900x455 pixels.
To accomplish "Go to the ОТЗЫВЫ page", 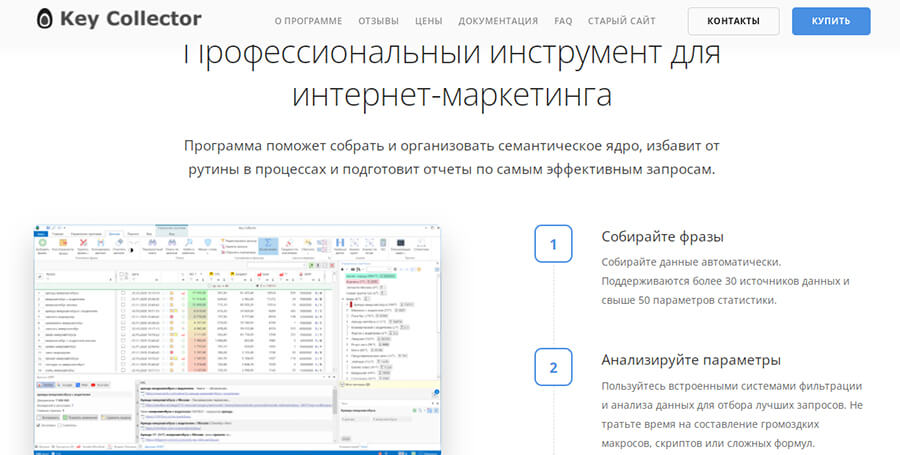I will 378,21.
